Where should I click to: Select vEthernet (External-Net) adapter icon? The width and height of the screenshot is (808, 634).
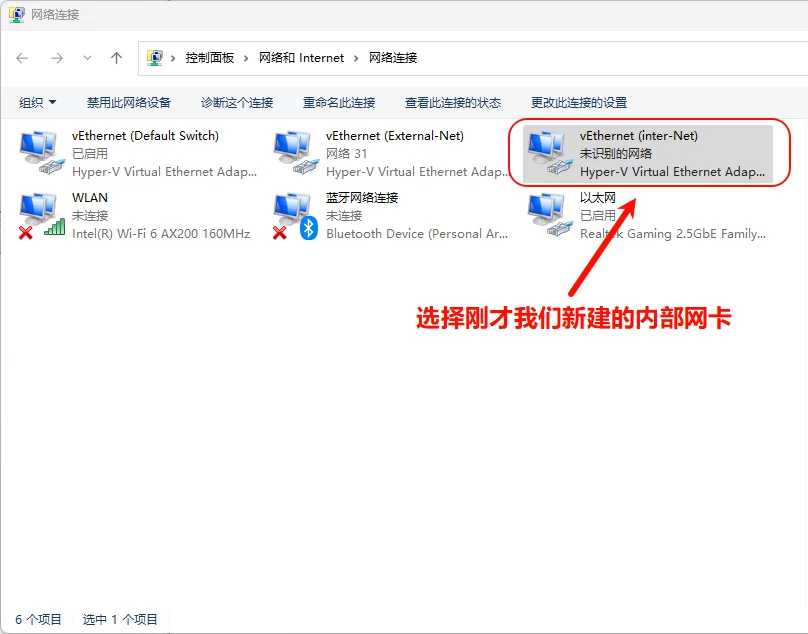pyautogui.click(x=296, y=153)
